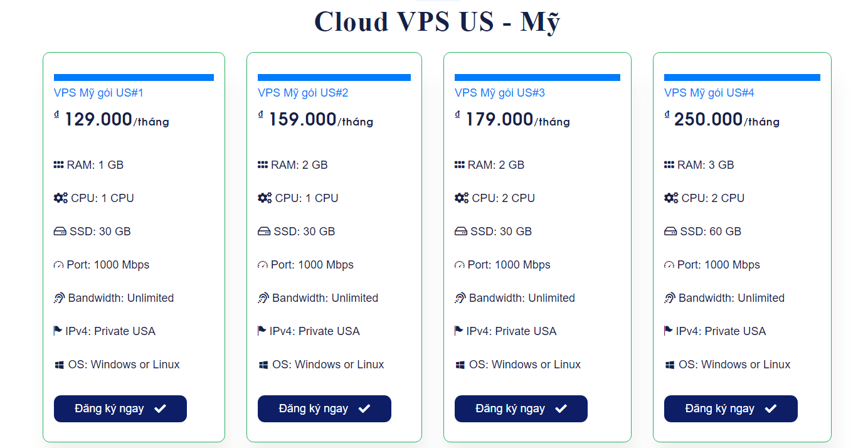This screenshot has height=448, width=868.
Task: Click the IPv4 flag icon in US#2 plan
Action: (262, 331)
